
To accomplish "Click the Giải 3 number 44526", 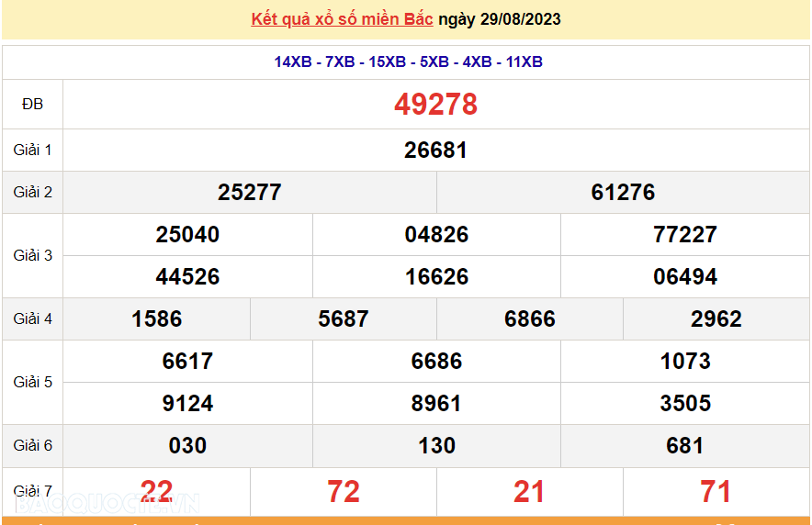I will click(187, 276).
